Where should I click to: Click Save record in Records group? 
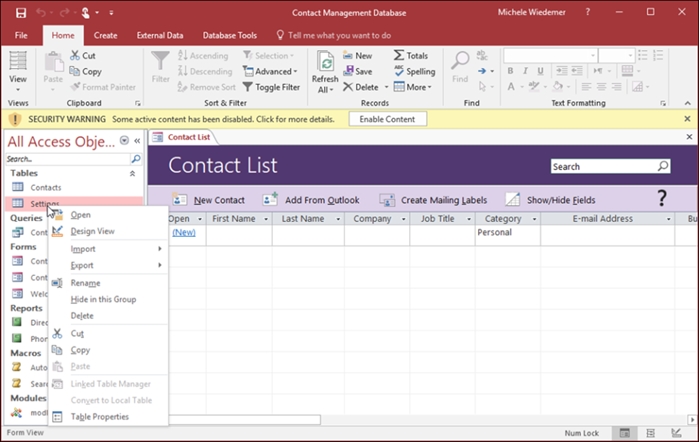coord(358,71)
